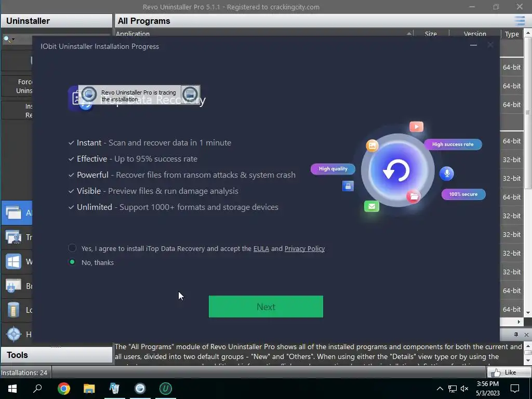Click the description panel scrollbar down arrow
532x399 pixels.
coord(528,361)
